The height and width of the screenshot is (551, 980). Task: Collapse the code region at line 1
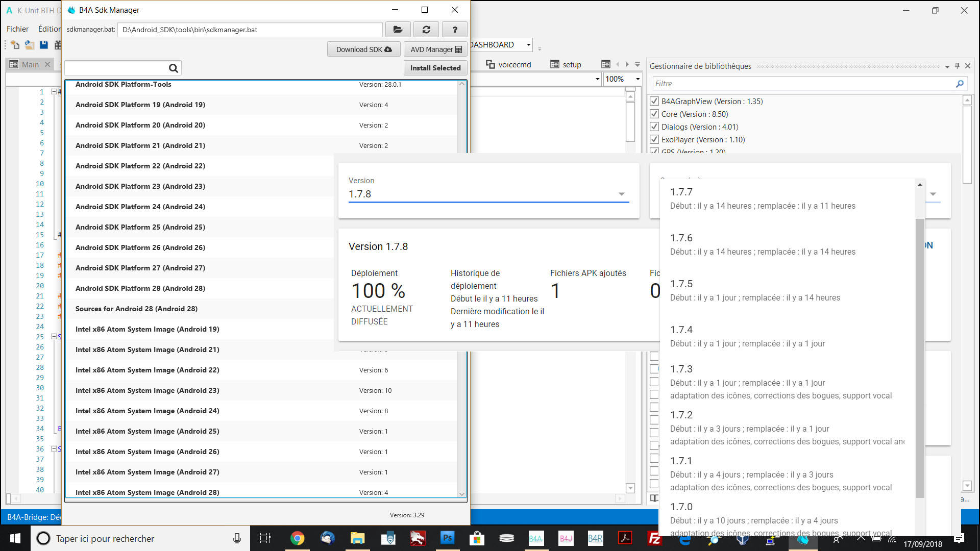click(x=54, y=92)
